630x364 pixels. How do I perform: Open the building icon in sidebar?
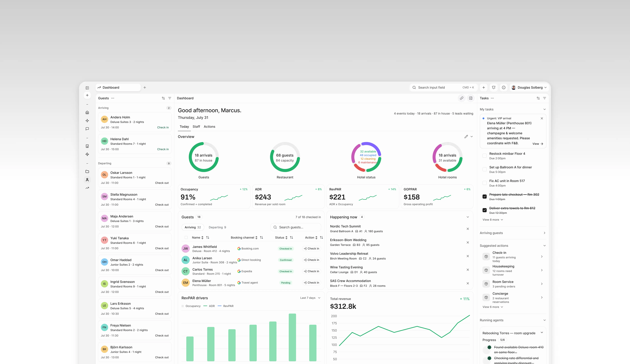(x=87, y=146)
